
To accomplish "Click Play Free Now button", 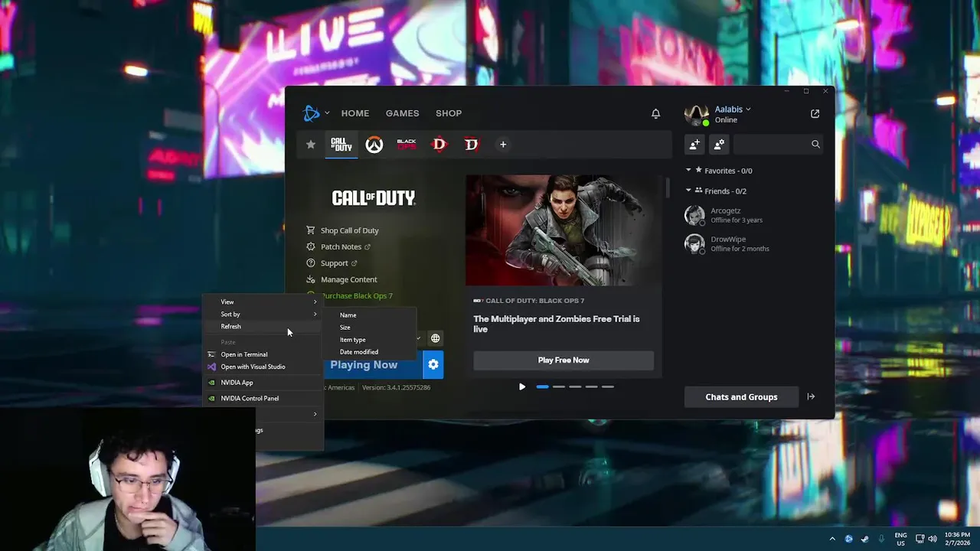I will (x=563, y=360).
